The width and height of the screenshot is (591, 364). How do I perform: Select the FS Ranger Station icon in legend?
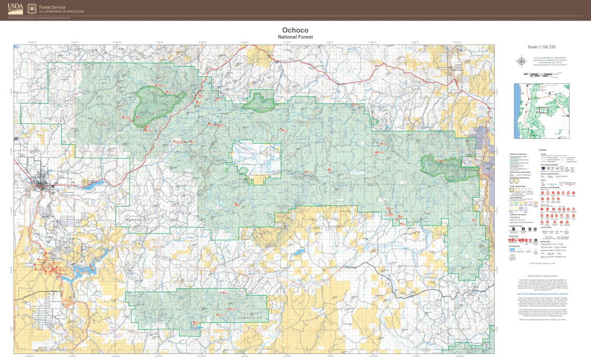523,229
